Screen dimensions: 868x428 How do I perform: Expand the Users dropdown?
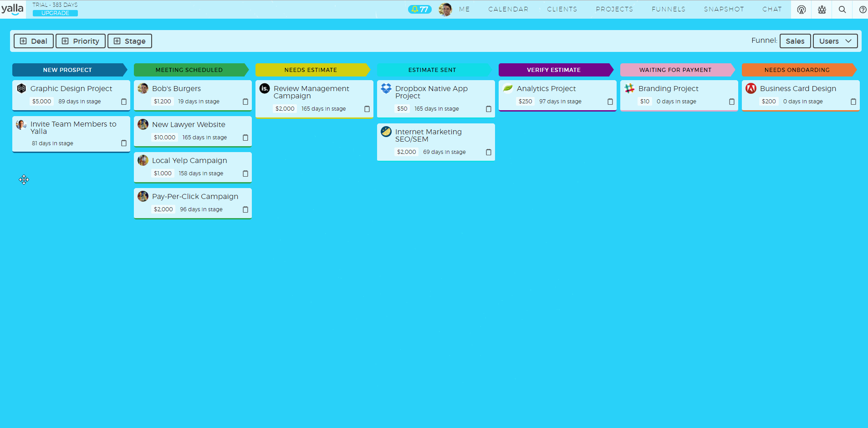coord(835,41)
